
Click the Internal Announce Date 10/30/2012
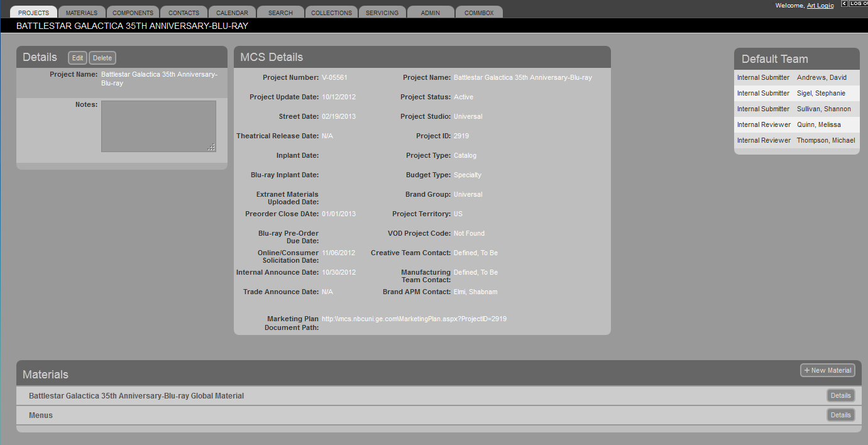click(x=339, y=273)
